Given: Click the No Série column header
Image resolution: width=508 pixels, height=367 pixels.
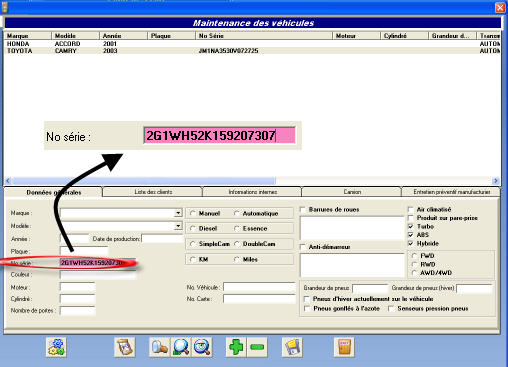Looking at the screenshot, I should 264,36.
